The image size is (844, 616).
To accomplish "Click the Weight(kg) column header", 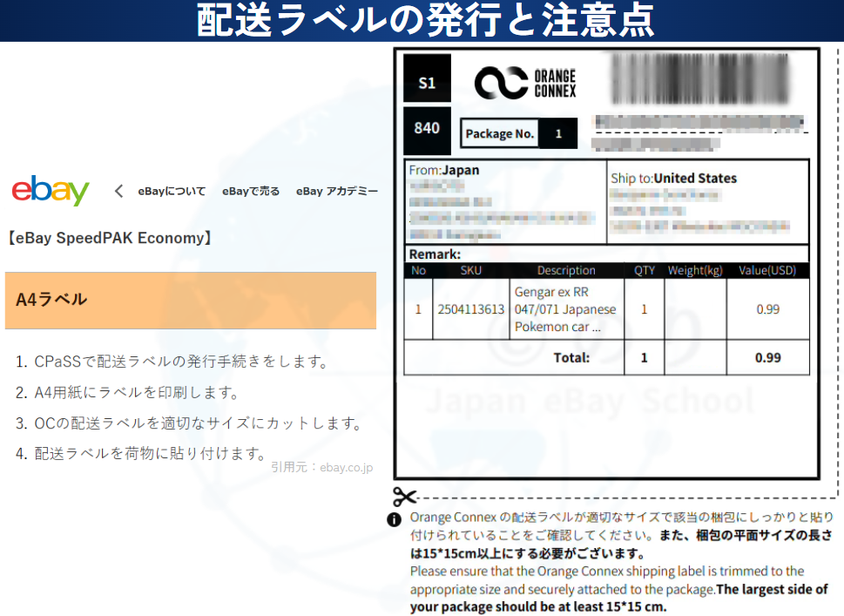I will 694,270.
